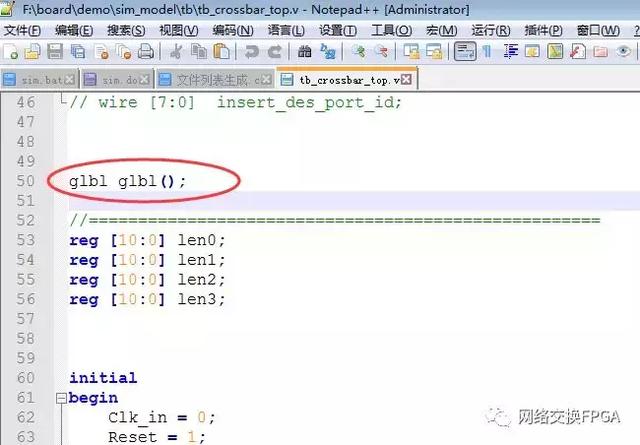Click the Save All icon
The image size is (640, 445).
tap(78, 51)
